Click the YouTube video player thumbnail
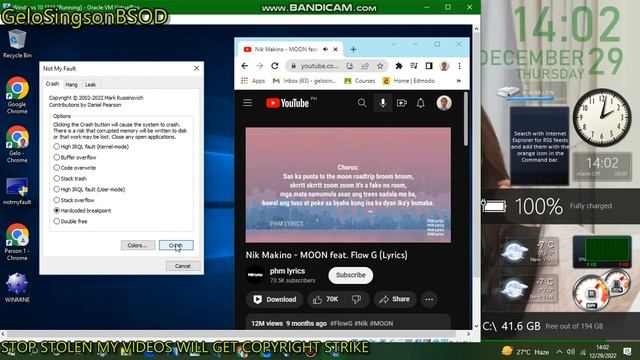This screenshot has width=640, height=360. [348, 185]
